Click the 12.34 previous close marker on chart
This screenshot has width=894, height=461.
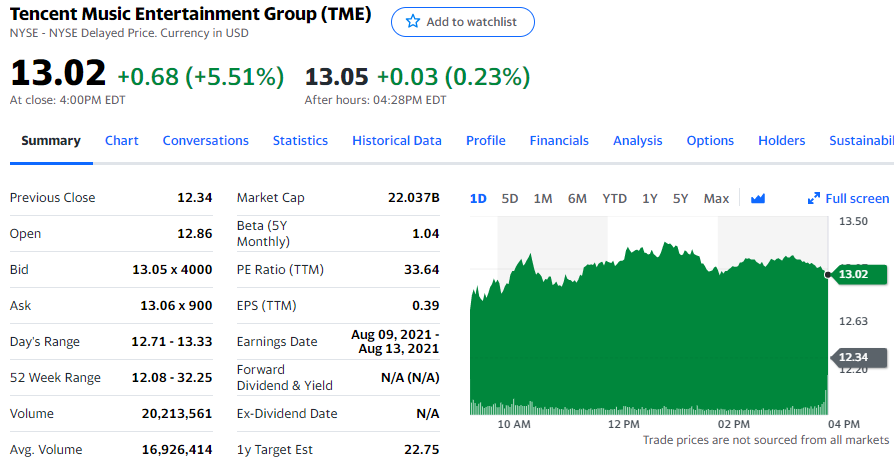point(858,357)
